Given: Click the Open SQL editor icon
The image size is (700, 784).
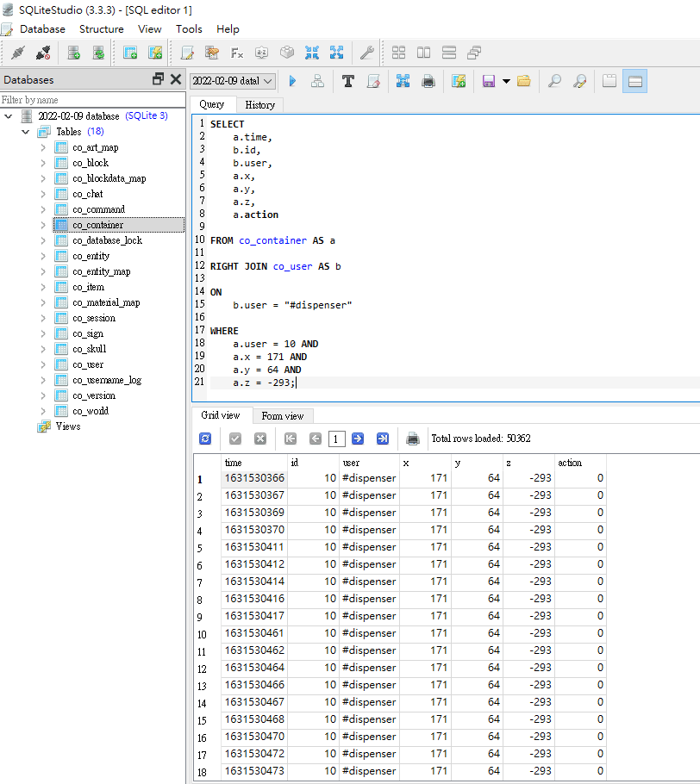Looking at the screenshot, I should pyautogui.click(x=186, y=53).
